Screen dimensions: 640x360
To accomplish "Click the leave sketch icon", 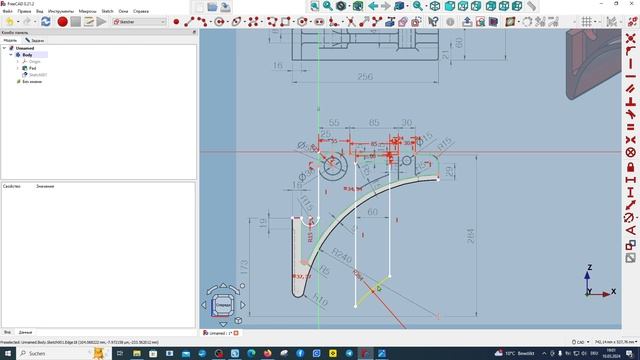I will pyautogui.click(x=467, y=22).
